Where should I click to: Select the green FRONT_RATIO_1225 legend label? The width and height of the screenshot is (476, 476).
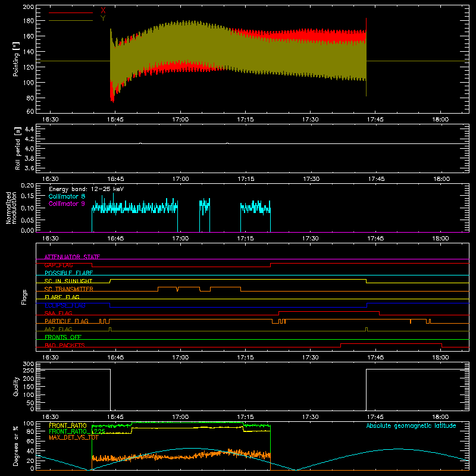point(77,431)
